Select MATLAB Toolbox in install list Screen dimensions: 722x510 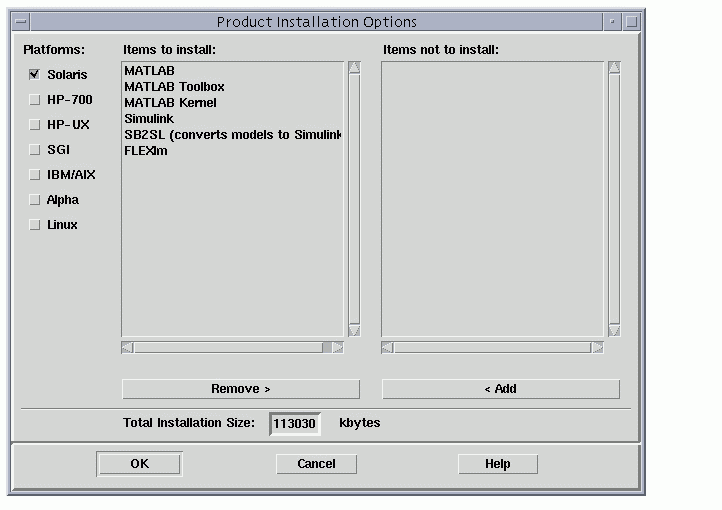click(x=233, y=87)
